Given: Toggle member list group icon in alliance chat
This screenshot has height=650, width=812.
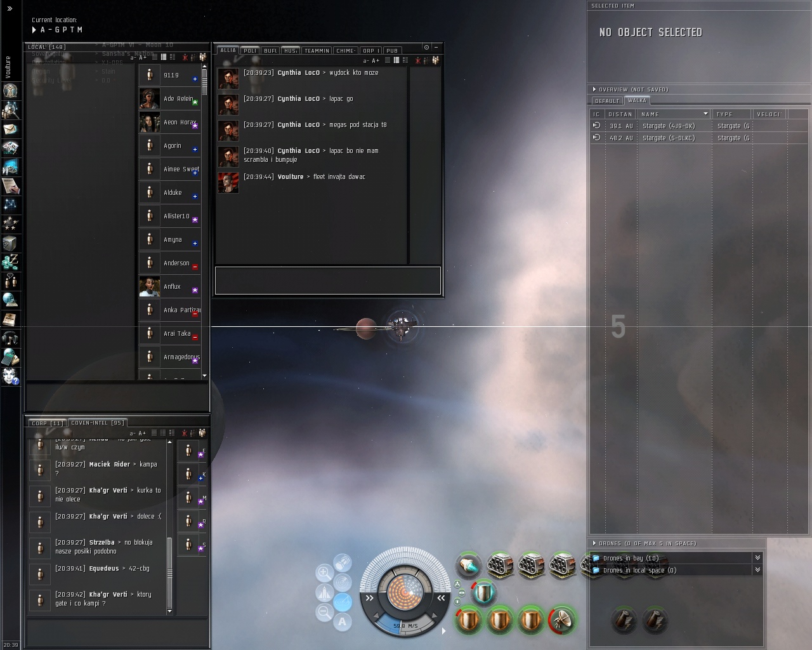Looking at the screenshot, I should click(x=435, y=60).
